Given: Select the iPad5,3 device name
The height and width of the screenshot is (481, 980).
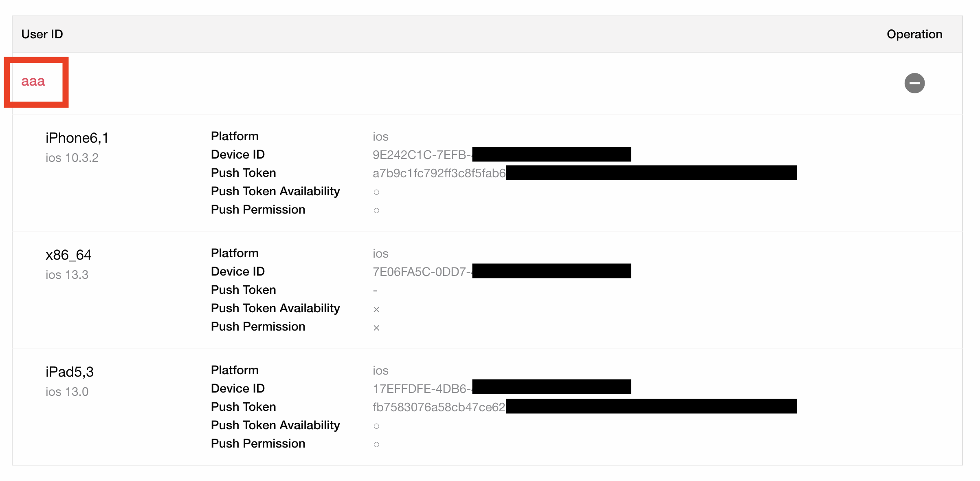Looking at the screenshot, I should 70,372.
